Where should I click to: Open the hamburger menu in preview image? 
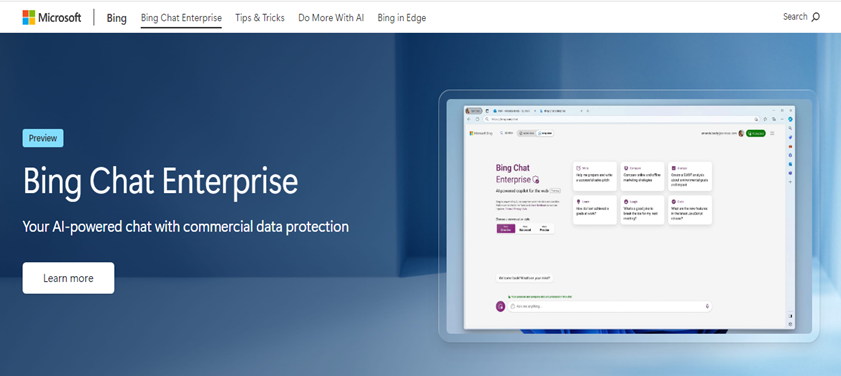(x=772, y=133)
